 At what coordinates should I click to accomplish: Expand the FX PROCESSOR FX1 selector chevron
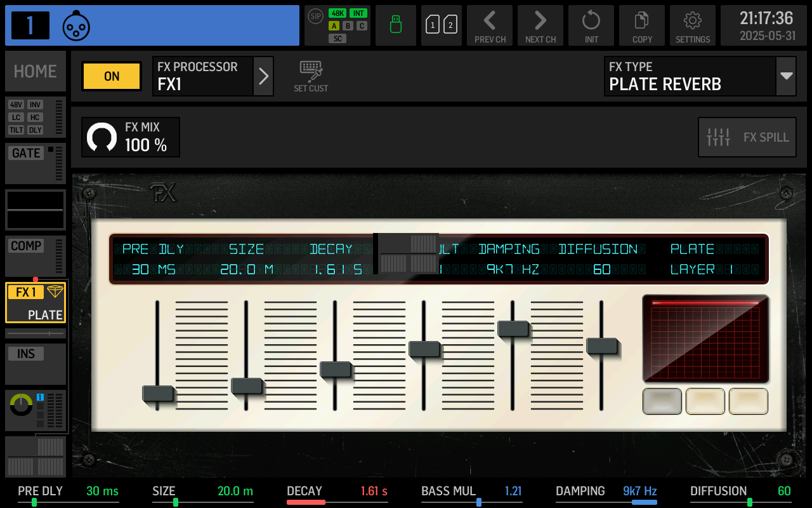click(x=263, y=76)
